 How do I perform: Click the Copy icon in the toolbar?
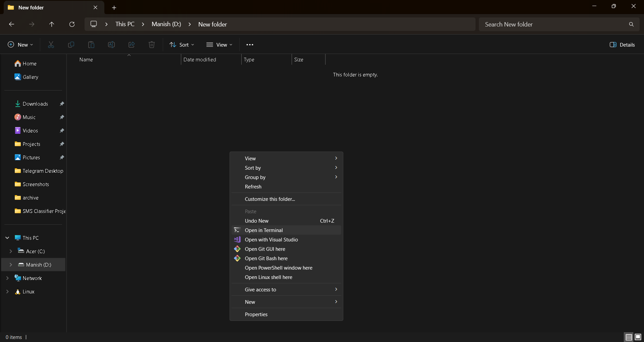click(x=71, y=45)
